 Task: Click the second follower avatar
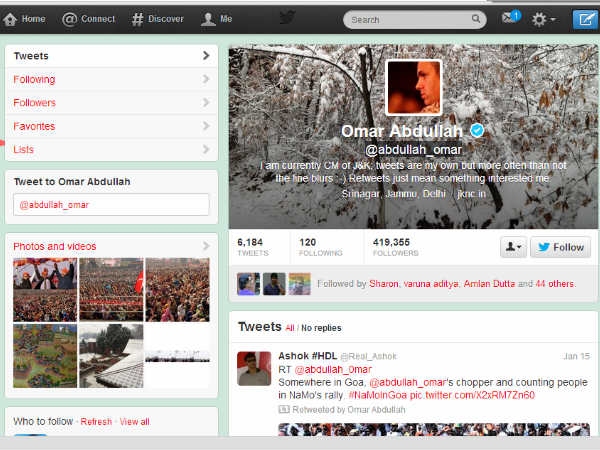(274, 284)
